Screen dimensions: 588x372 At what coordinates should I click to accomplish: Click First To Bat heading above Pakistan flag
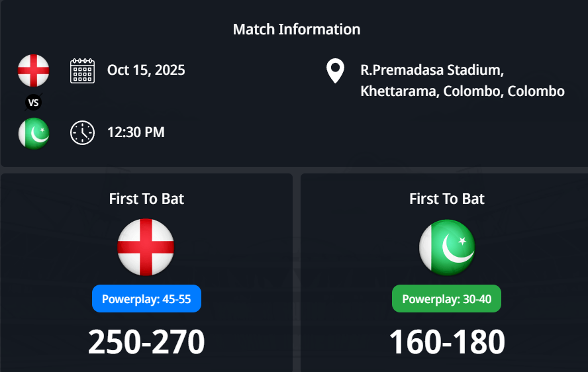tap(447, 199)
